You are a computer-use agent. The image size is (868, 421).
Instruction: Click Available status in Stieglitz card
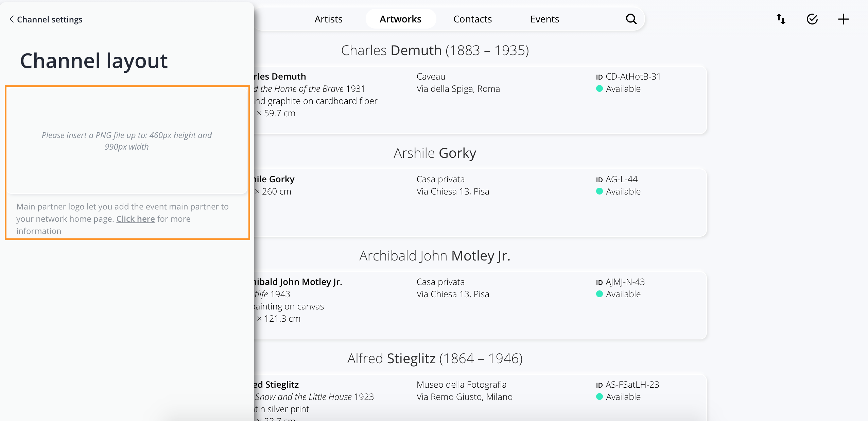pos(618,397)
